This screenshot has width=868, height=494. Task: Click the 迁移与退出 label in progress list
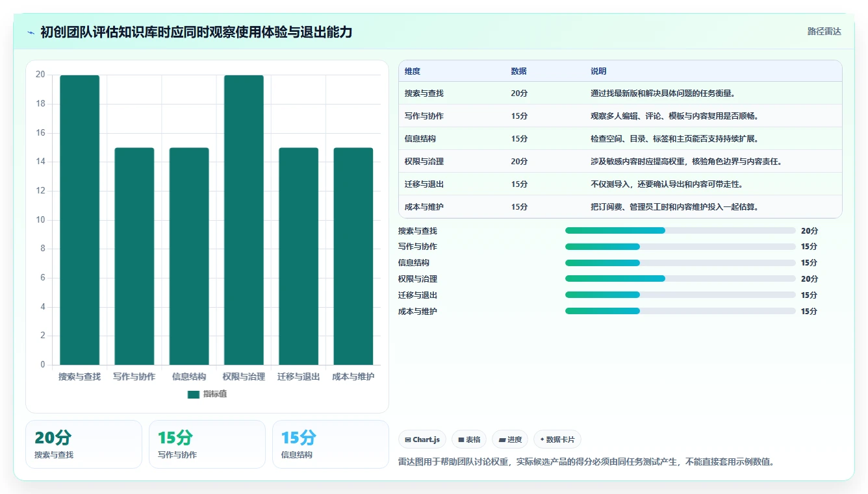[418, 295]
